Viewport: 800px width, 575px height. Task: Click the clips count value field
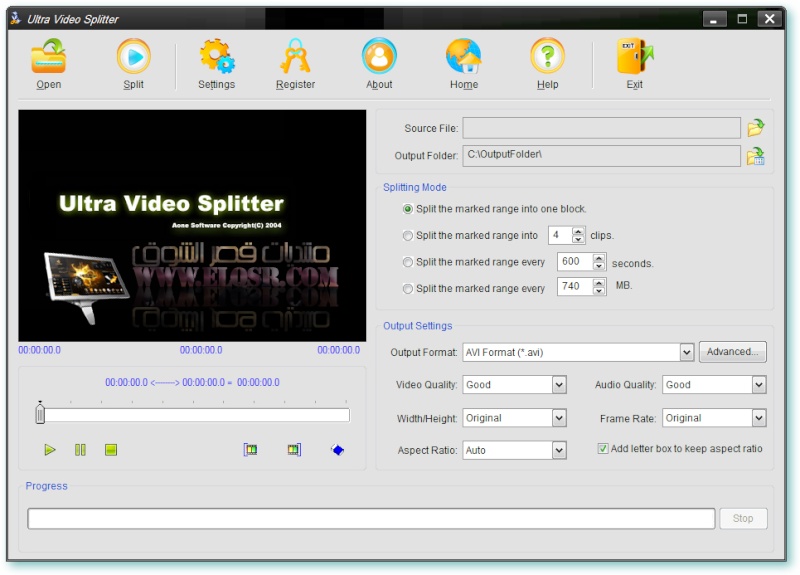[x=560, y=235]
